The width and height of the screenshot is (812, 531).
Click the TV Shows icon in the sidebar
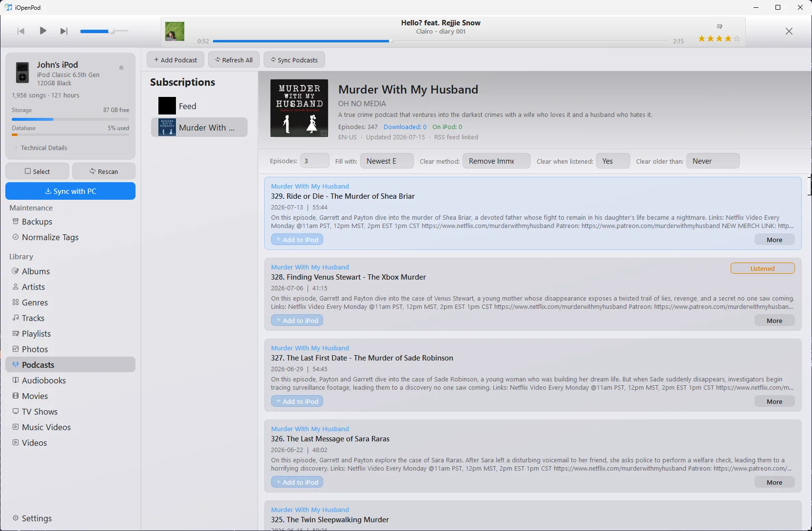pyautogui.click(x=16, y=412)
